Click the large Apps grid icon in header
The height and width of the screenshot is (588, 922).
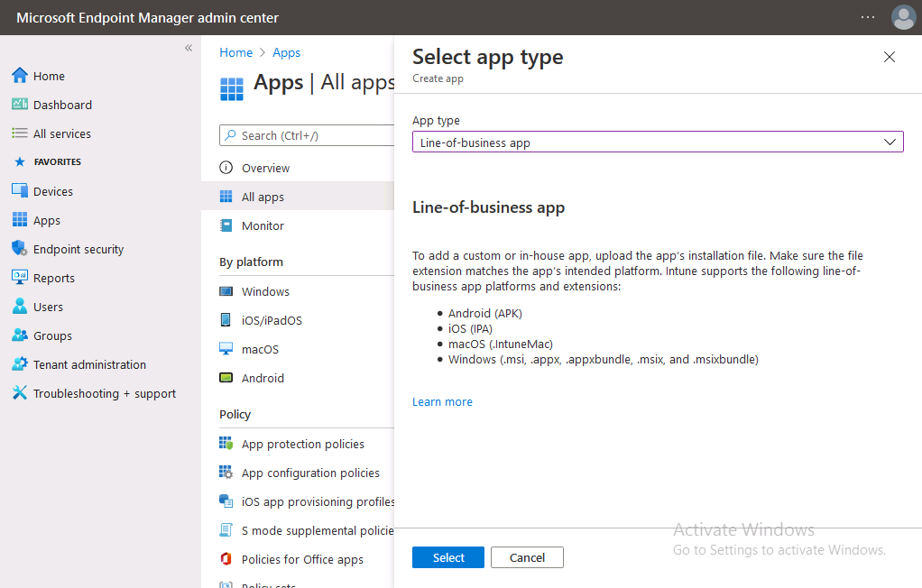(x=232, y=88)
